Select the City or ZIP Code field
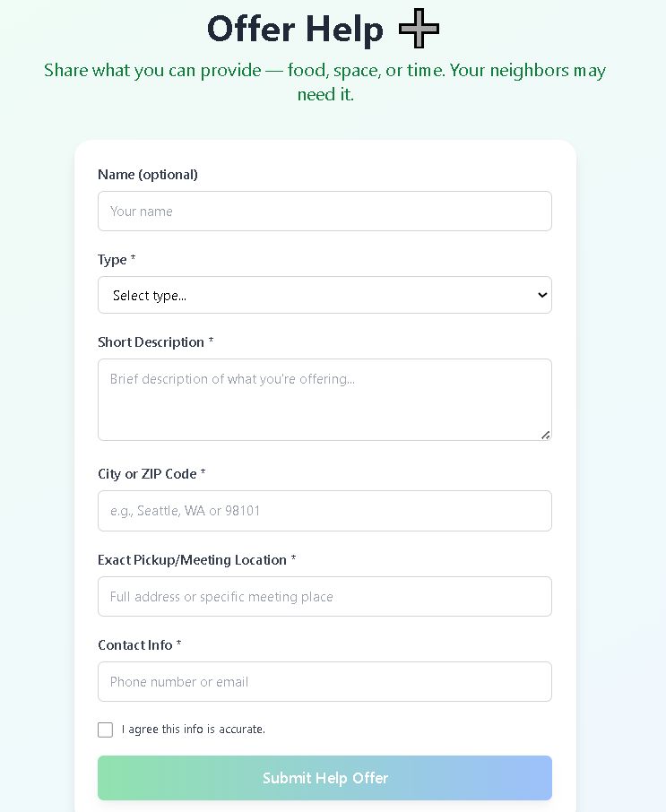666x812 pixels. 324,511
